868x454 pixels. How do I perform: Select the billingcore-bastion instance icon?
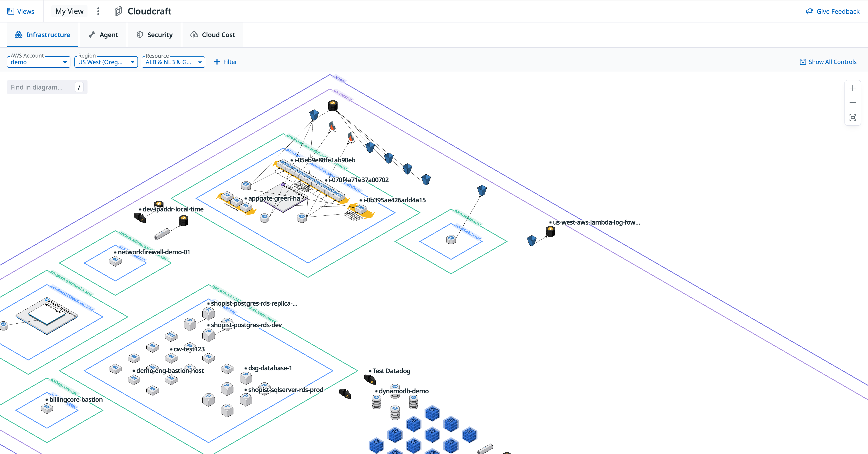47,408
